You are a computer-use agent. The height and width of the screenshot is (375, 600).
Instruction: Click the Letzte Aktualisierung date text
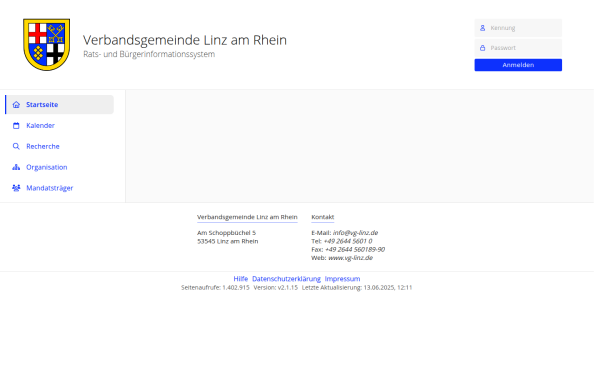[x=357, y=288]
